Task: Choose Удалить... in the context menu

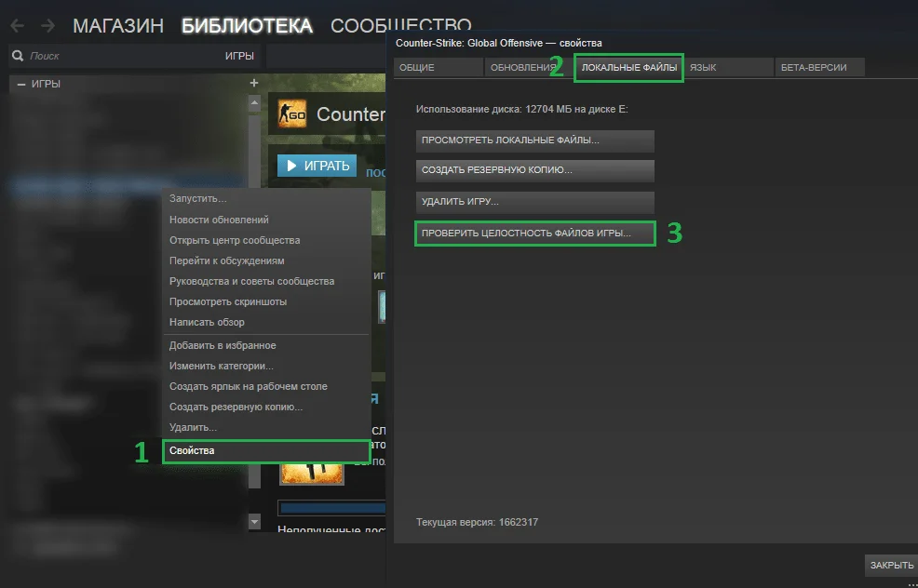Action: [x=266, y=428]
